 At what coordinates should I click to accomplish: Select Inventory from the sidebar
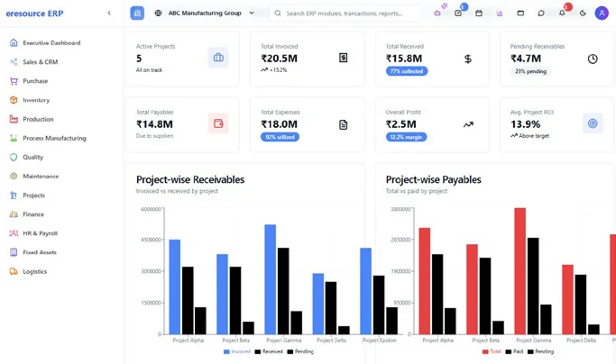(36, 100)
